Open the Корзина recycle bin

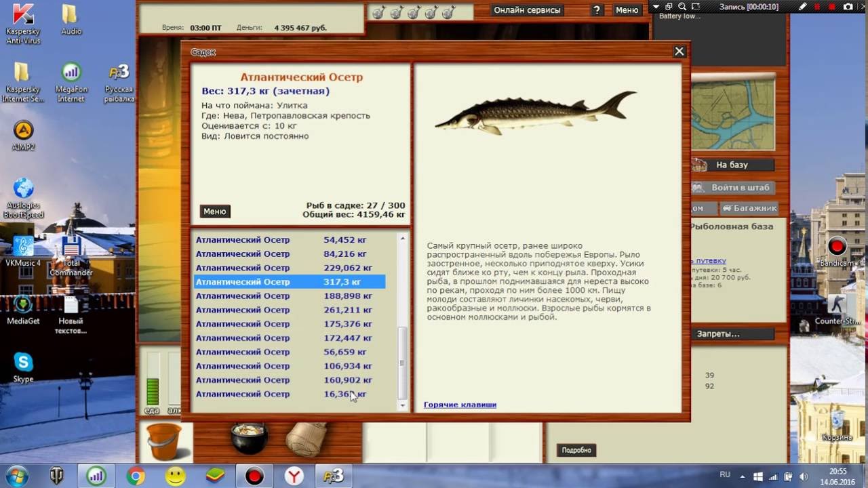point(837,426)
